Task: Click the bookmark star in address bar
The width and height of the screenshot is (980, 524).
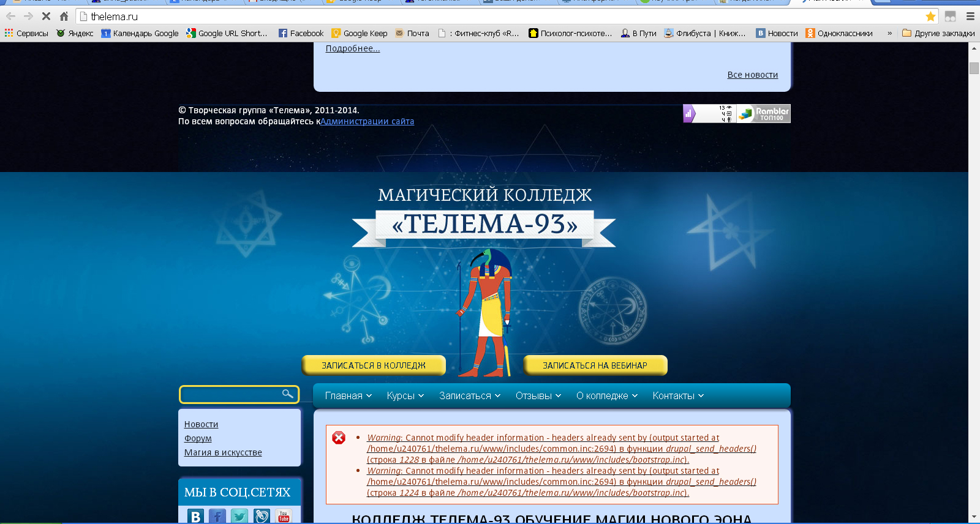Action: coord(930,17)
